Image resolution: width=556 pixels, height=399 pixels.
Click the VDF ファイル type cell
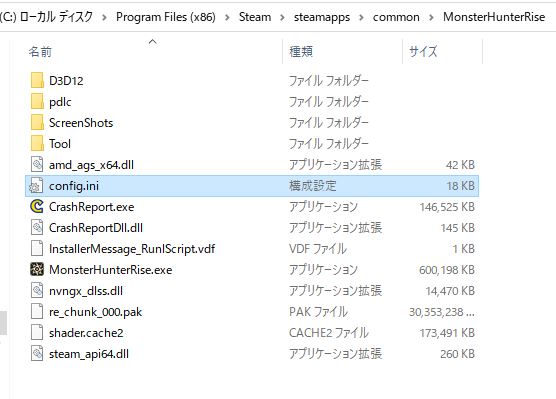pos(318,249)
